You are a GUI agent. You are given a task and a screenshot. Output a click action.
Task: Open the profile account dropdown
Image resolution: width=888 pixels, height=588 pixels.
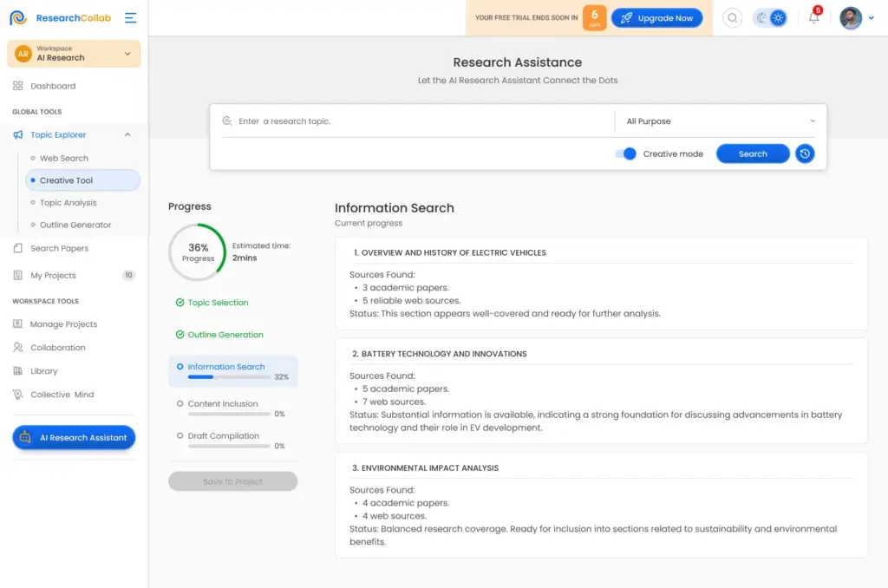pos(870,18)
